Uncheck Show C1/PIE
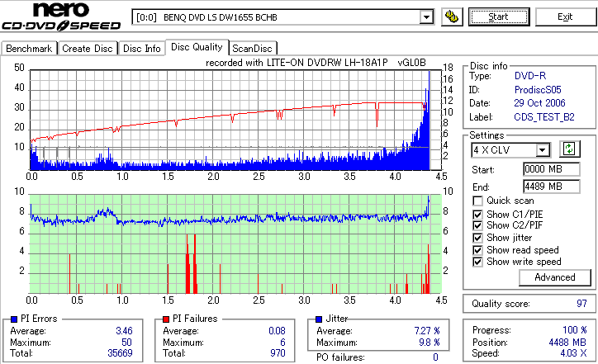Viewport: 598px width, 364px height. click(x=477, y=215)
